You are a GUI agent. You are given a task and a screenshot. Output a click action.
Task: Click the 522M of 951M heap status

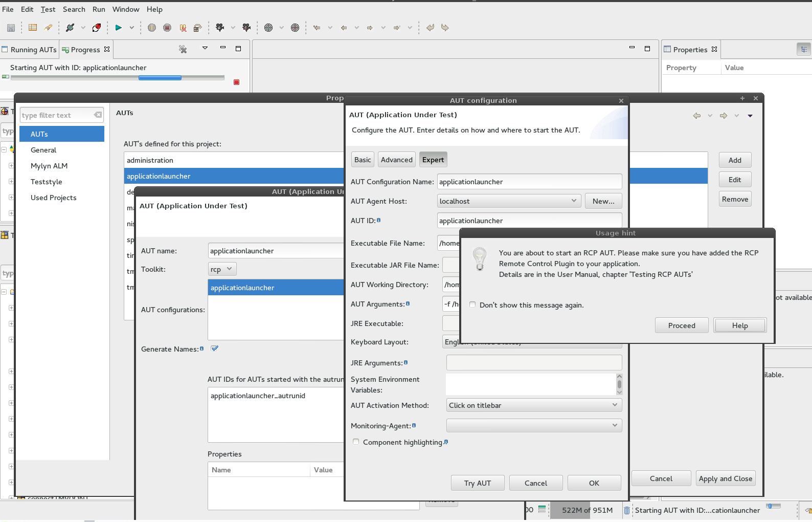pyautogui.click(x=587, y=510)
